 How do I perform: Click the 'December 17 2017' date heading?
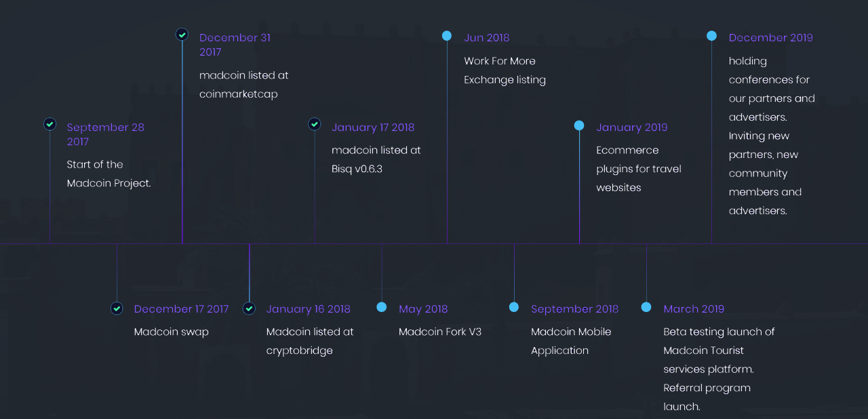coord(181,309)
